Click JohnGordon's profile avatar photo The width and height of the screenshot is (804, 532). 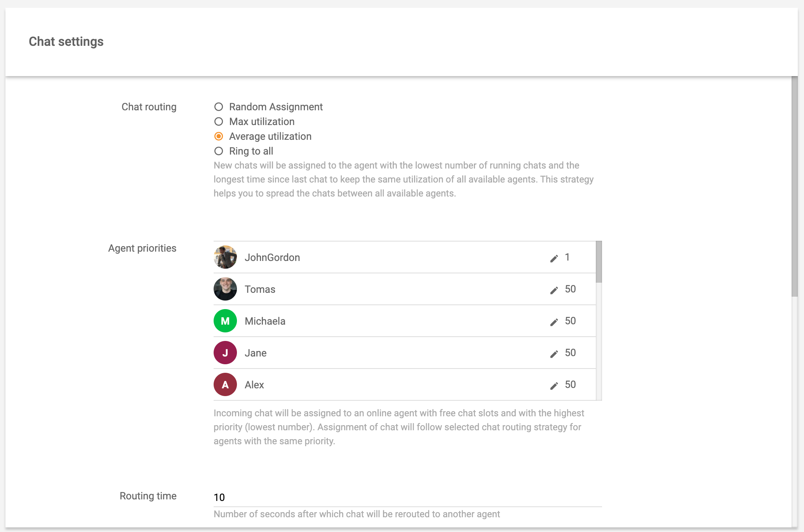tap(225, 257)
